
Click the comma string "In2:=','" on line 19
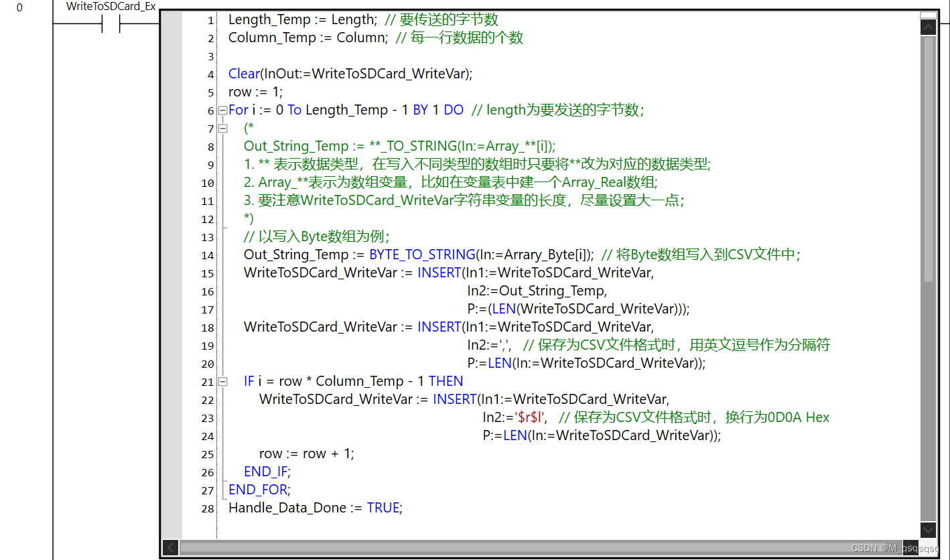click(490, 346)
